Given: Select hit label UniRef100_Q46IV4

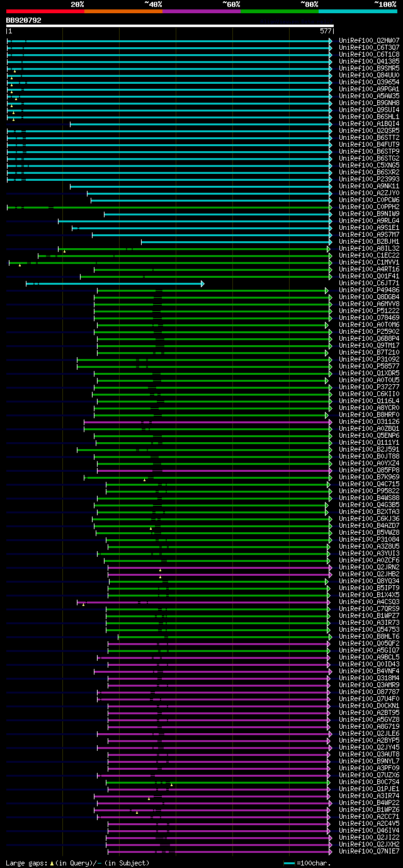Looking at the screenshot, I should (369, 830).
